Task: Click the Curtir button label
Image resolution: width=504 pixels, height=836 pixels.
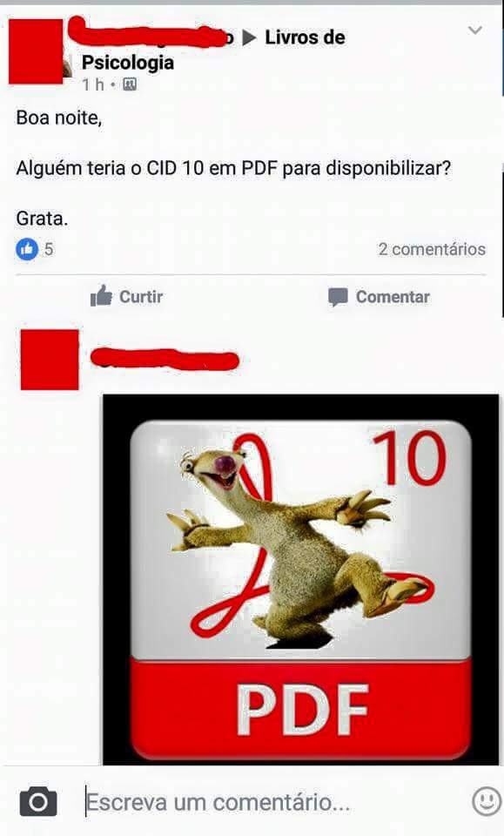Action: click(141, 296)
